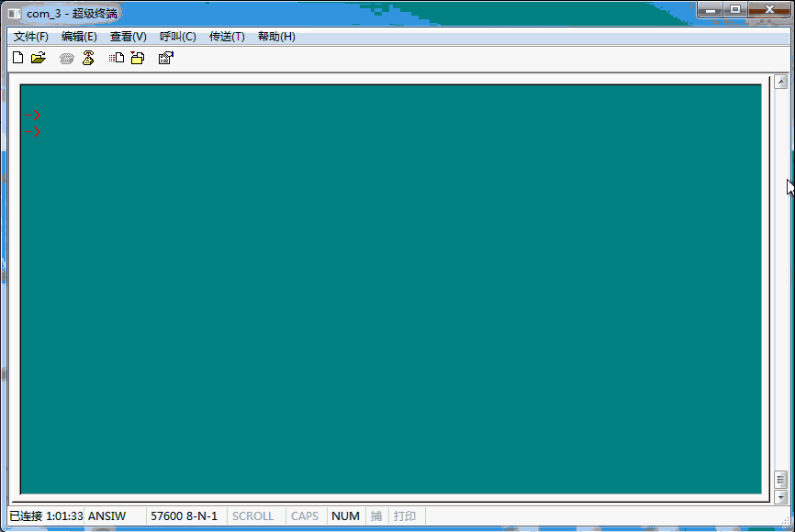The height and width of the screenshot is (532, 795).
Task: Click the Send file toolbar icon
Action: [x=117, y=58]
